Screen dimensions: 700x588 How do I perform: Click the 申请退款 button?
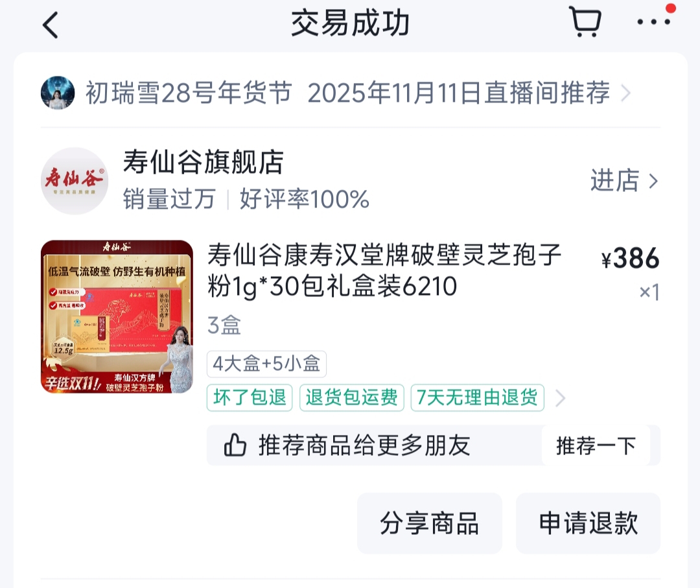coord(588,523)
